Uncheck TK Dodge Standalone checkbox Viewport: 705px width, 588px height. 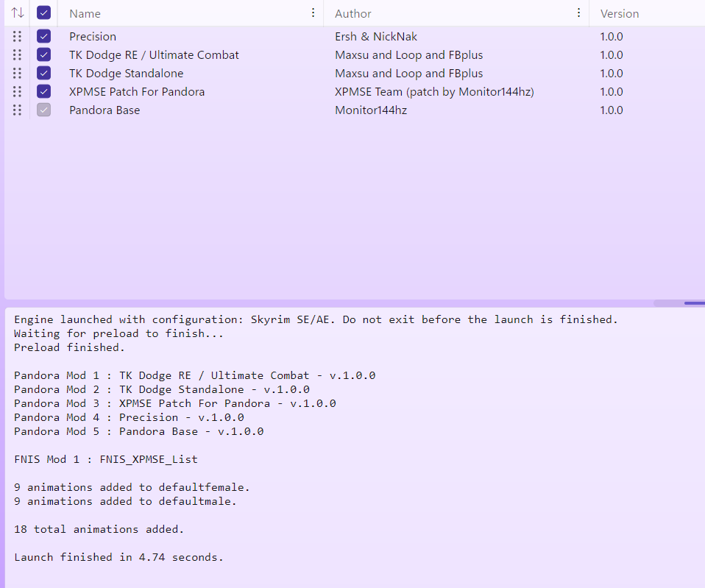coord(43,73)
